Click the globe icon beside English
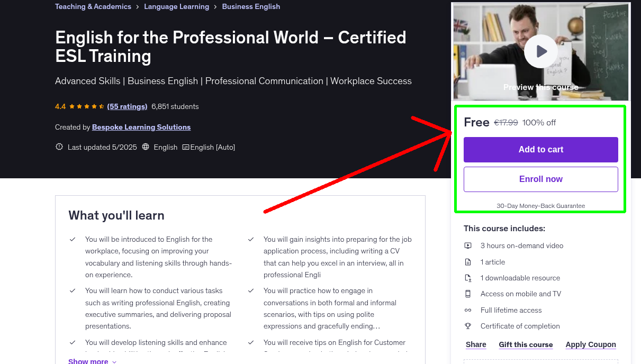The height and width of the screenshot is (364, 641). [146, 147]
